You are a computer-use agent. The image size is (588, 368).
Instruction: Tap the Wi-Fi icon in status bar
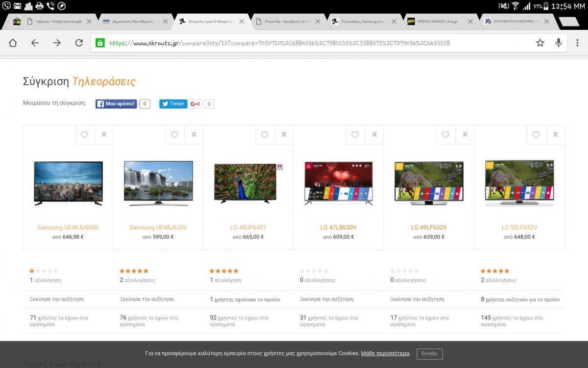click(x=515, y=6)
